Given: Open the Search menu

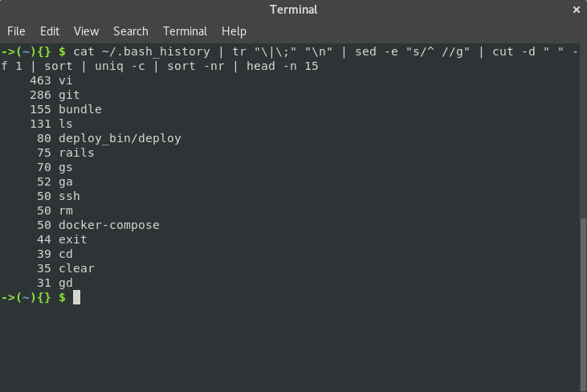Looking at the screenshot, I should click(x=130, y=31).
